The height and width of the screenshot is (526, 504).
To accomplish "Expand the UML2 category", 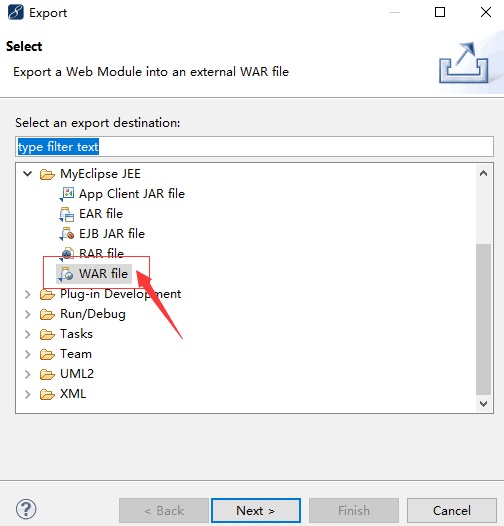I will point(28,374).
